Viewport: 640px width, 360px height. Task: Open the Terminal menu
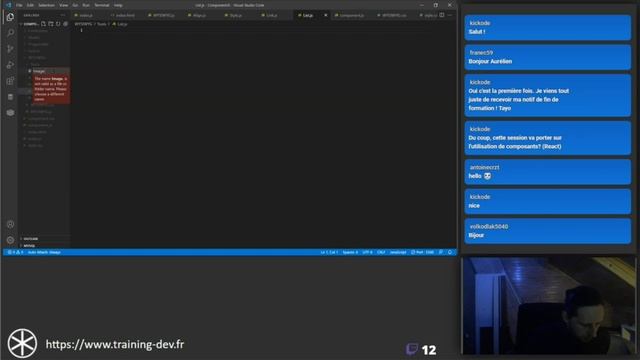pos(102,5)
